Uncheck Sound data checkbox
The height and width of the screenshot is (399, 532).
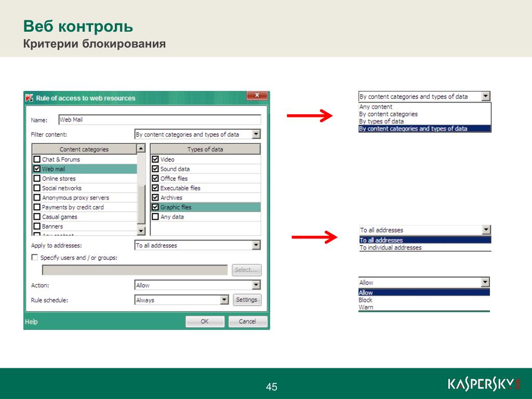pos(155,169)
